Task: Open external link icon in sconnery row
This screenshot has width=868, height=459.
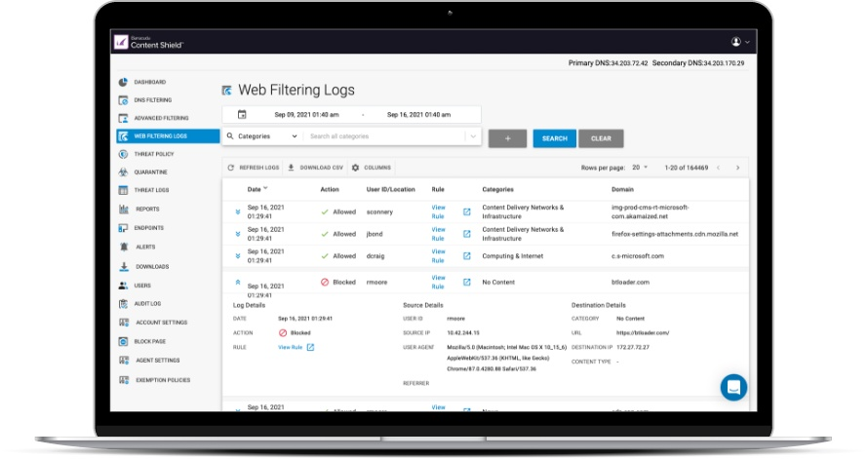Action: click(466, 211)
